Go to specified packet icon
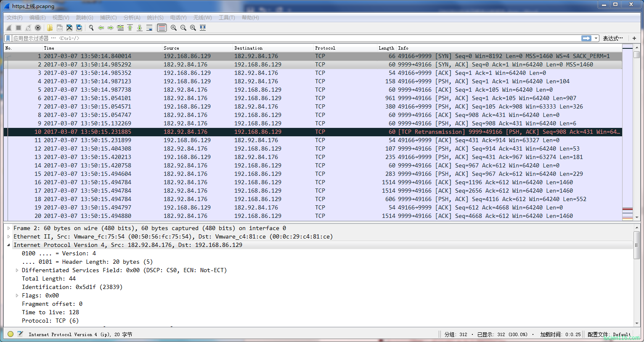 pyautogui.click(x=120, y=28)
